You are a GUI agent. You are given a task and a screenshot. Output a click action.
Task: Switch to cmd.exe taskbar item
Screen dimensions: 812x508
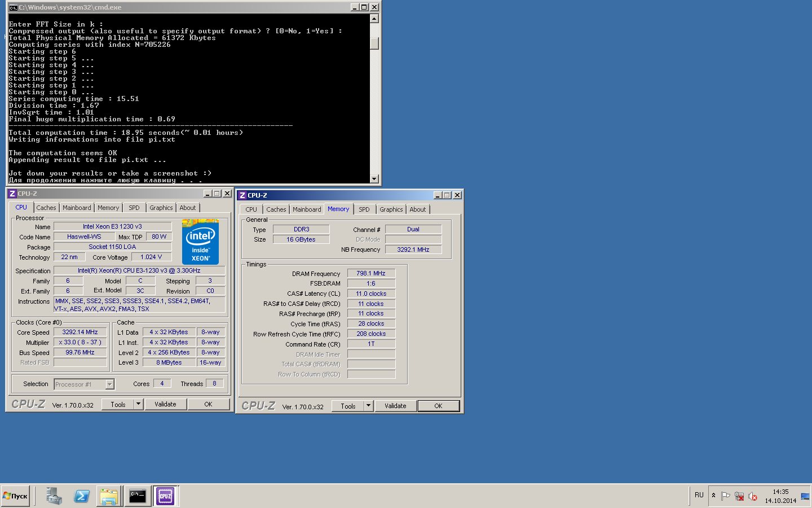coord(138,496)
